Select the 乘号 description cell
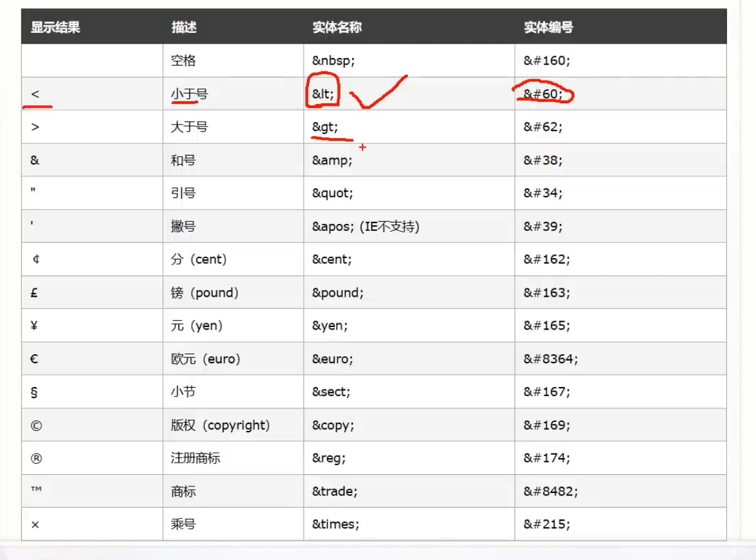756x560 pixels. pos(183,525)
